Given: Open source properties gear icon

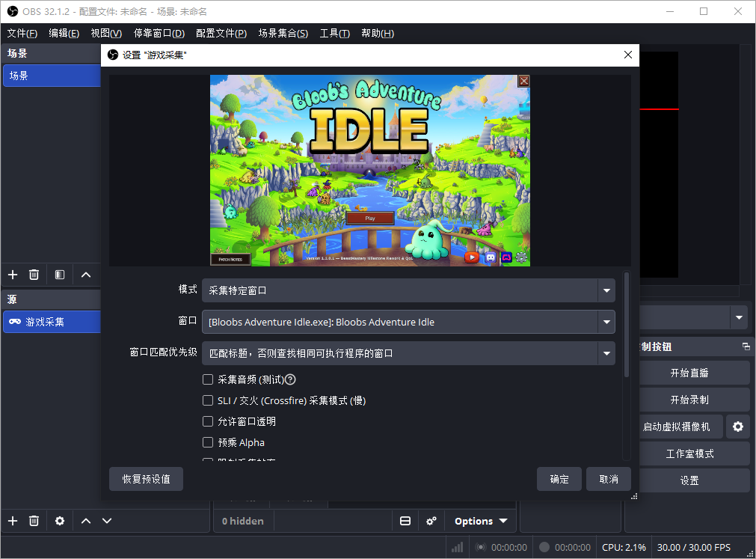Looking at the screenshot, I should point(60,520).
